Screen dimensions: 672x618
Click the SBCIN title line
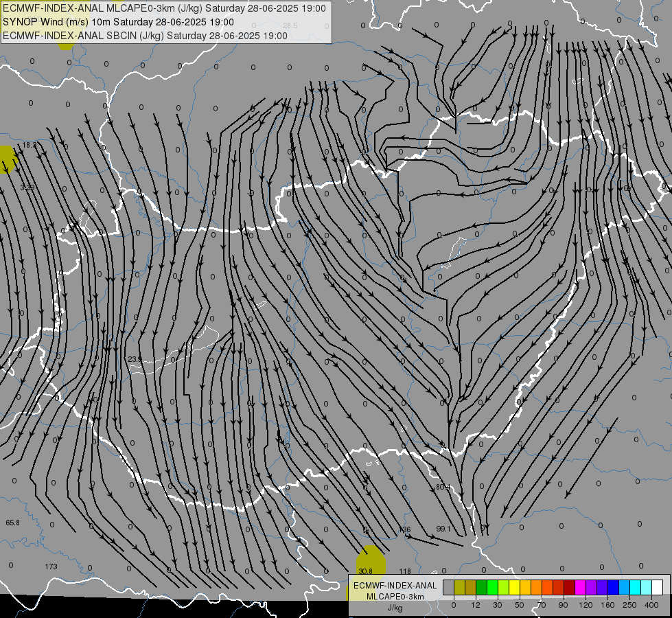pos(145,36)
